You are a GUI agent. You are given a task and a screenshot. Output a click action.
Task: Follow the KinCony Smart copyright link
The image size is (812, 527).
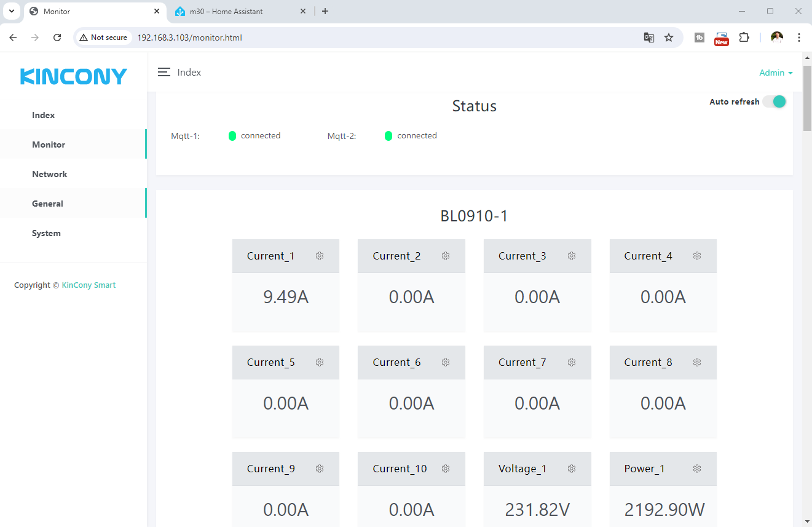click(89, 285)
